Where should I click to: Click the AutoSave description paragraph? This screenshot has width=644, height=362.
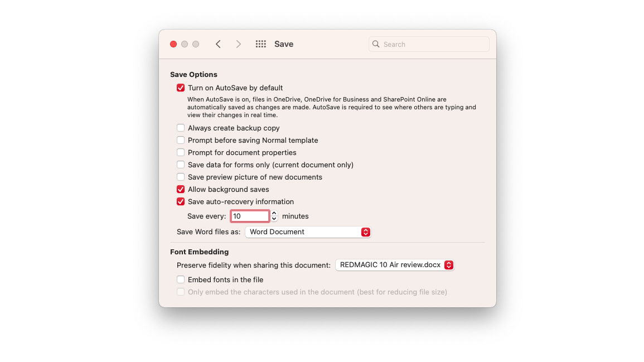coord(331,107)
